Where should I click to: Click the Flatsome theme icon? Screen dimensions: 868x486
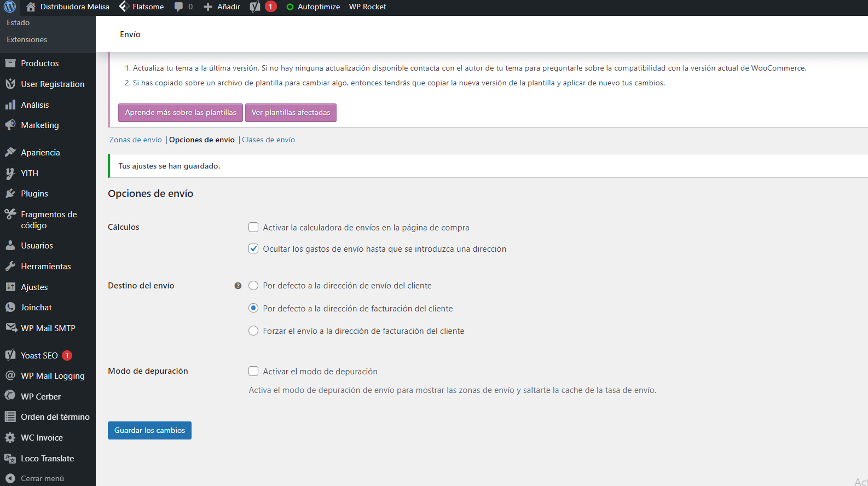124,7
